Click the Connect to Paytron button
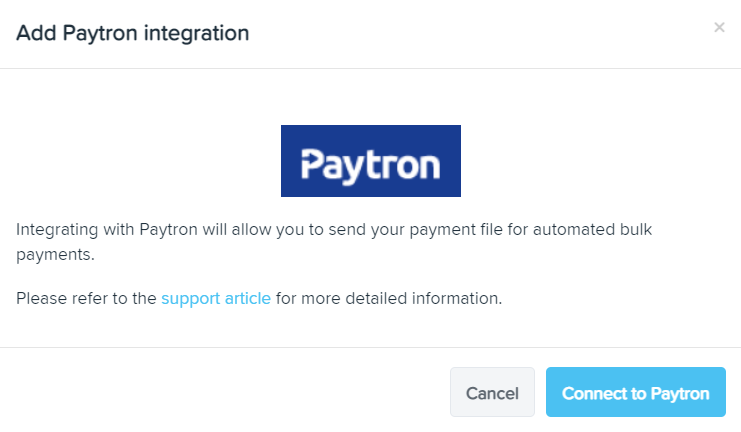 [636, 392]
